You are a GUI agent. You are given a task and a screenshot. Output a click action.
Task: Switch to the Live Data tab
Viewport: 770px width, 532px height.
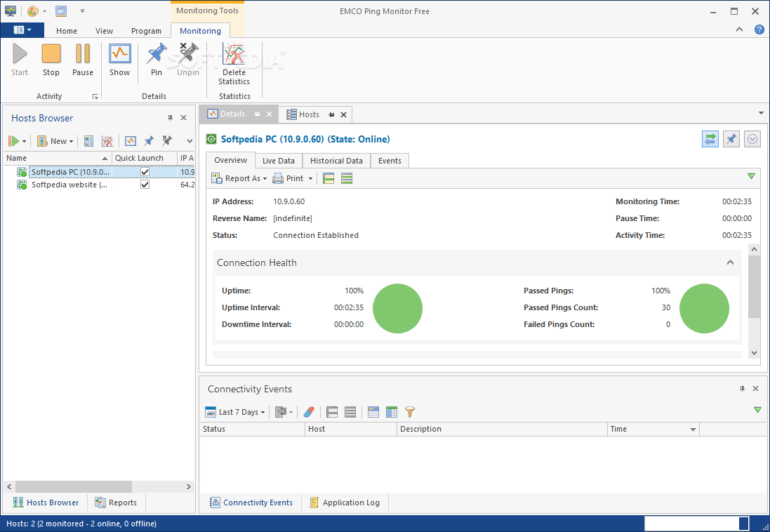279,161
